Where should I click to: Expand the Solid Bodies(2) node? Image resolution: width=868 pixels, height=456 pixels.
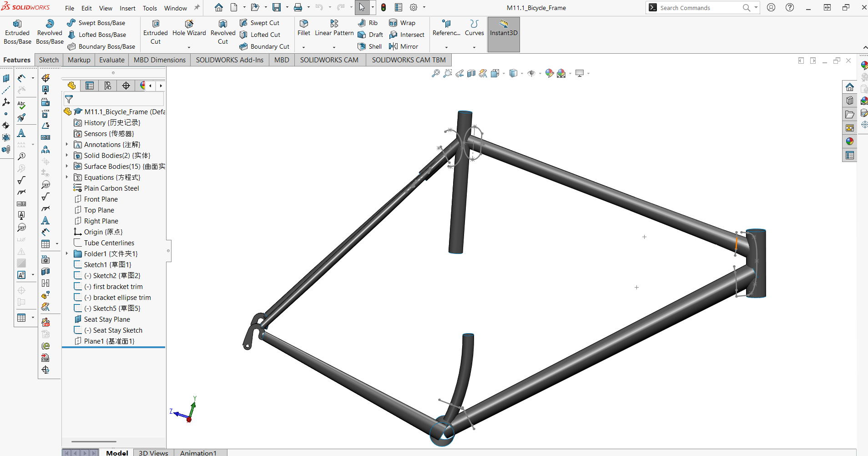(x=67, y=155)
